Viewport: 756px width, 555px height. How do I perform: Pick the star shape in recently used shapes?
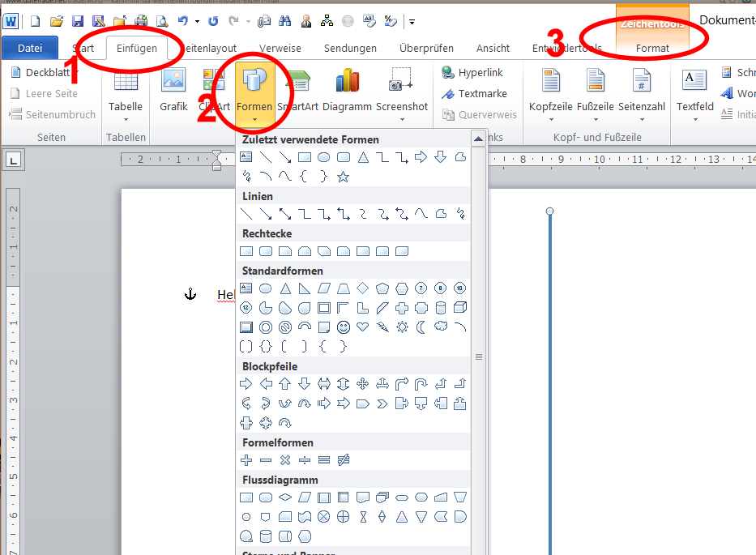pos(344,177)
